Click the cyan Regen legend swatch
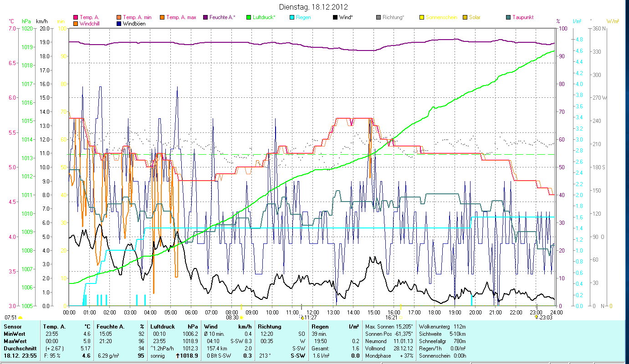Screen dimensions: 629x364 [x=291, y=18]
